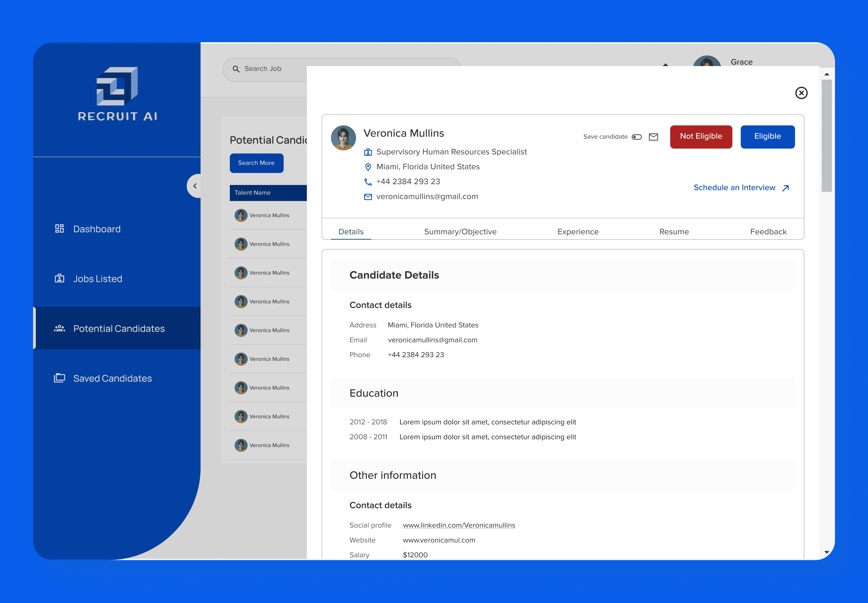Click the scrollbar down arrow
This screenshot has width=868, height=603.
(x=826, y=552)
